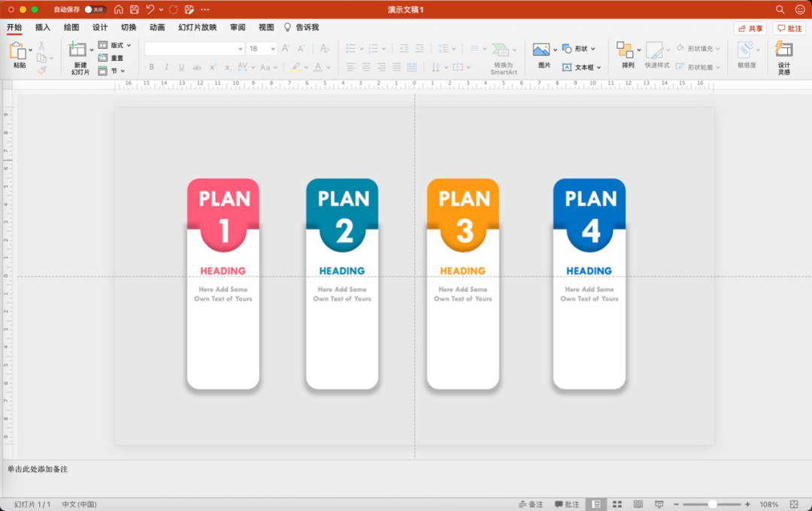
Task: Switch to slide sorter grid view icon
Action: click(x=617, y=504)
